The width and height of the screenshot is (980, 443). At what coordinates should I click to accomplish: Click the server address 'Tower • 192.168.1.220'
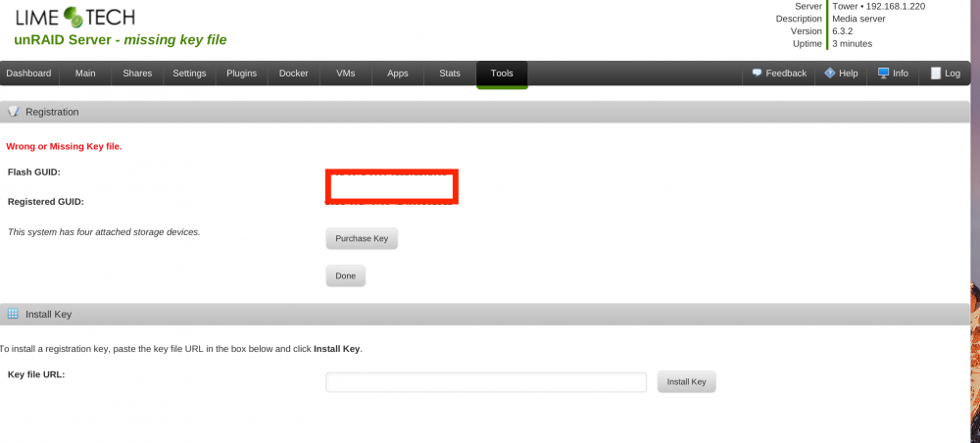[x=879, y=6]
